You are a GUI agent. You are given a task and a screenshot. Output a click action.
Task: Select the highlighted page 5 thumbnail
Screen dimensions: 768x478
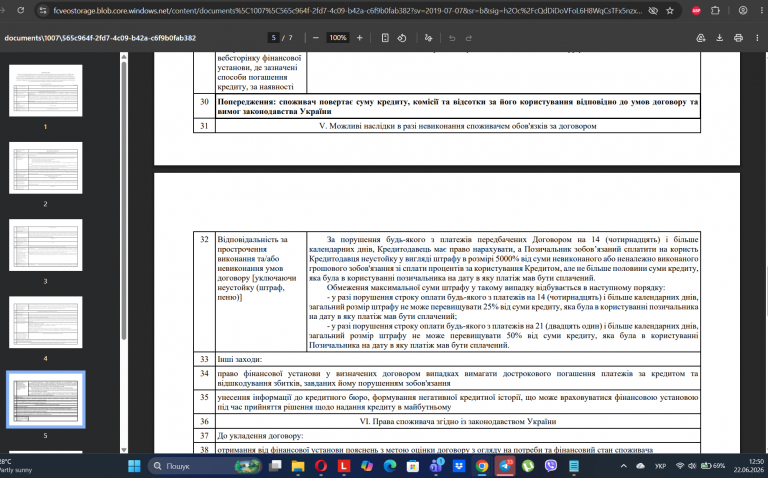tap(46, 399)
